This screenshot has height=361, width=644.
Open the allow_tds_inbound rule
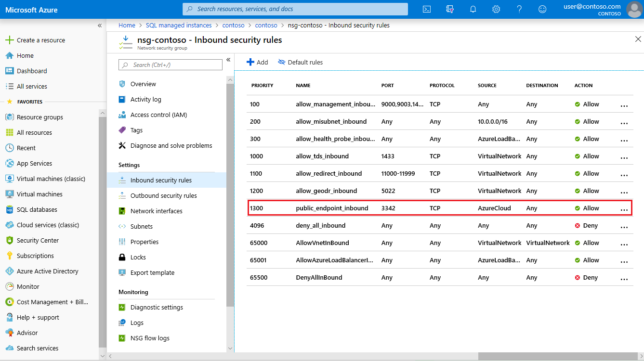[322, 156]
